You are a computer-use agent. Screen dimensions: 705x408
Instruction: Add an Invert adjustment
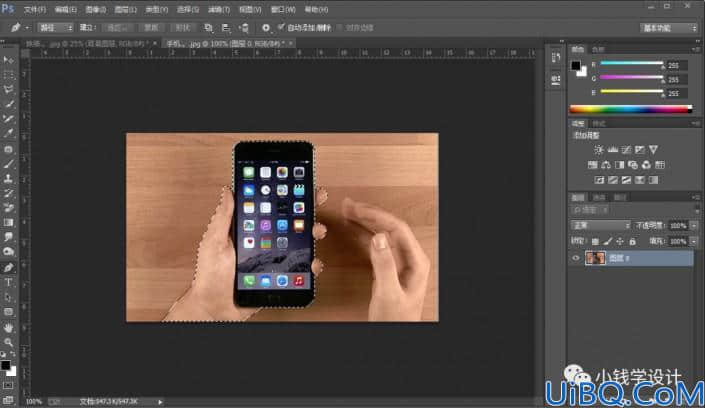[x=599, y=180]
